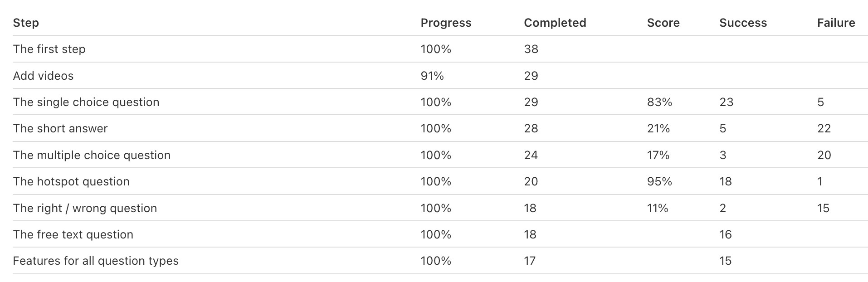
Task: Sort by the Progress column header
Action: point(446,23)
